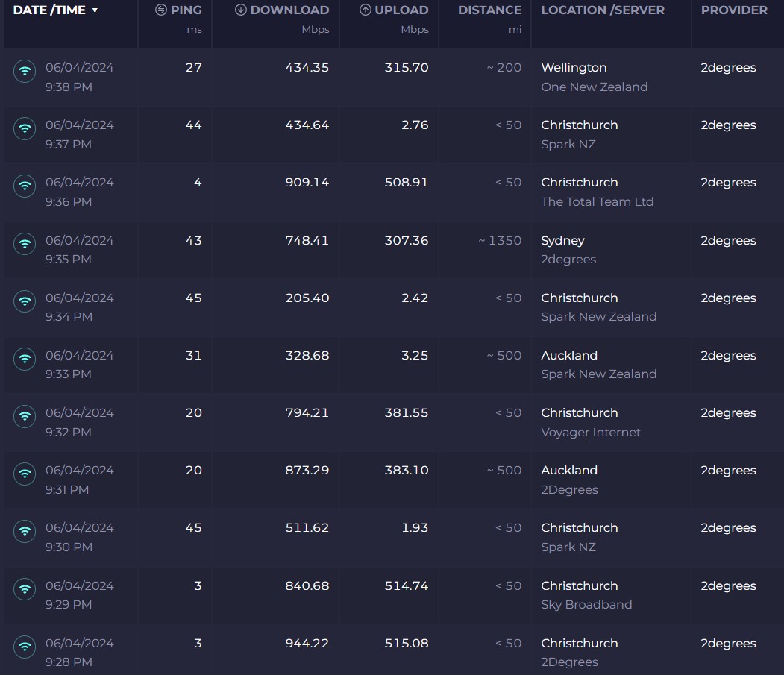
Task: Click Wi-Fi icon for 9:33 PM result
Action: click(25, 359)
